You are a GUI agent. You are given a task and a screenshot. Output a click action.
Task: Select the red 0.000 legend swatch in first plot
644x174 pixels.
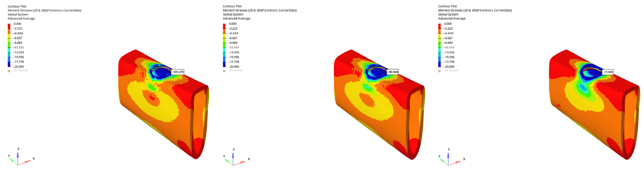click(9, 26)
